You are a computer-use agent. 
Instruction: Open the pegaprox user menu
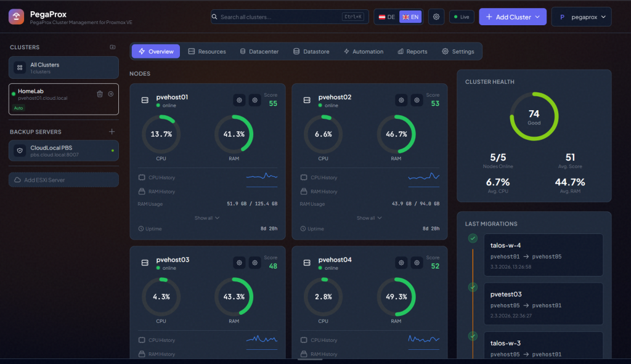[x=581, y=17]
